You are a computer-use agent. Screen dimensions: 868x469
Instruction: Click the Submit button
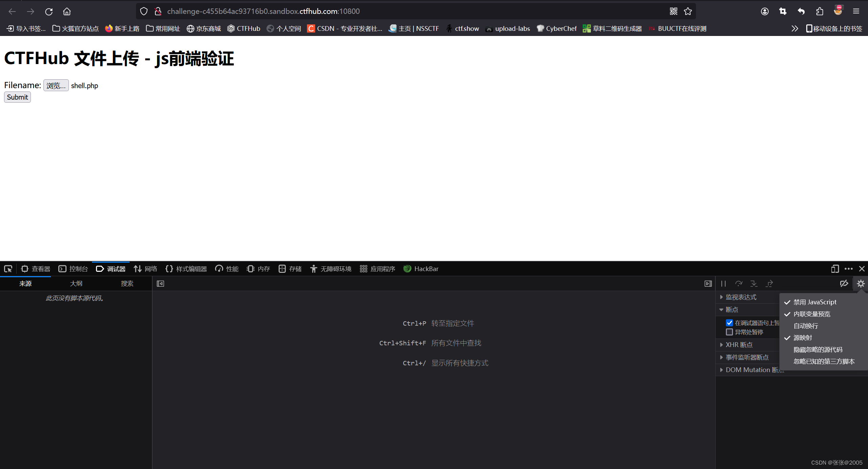[17, 97]
